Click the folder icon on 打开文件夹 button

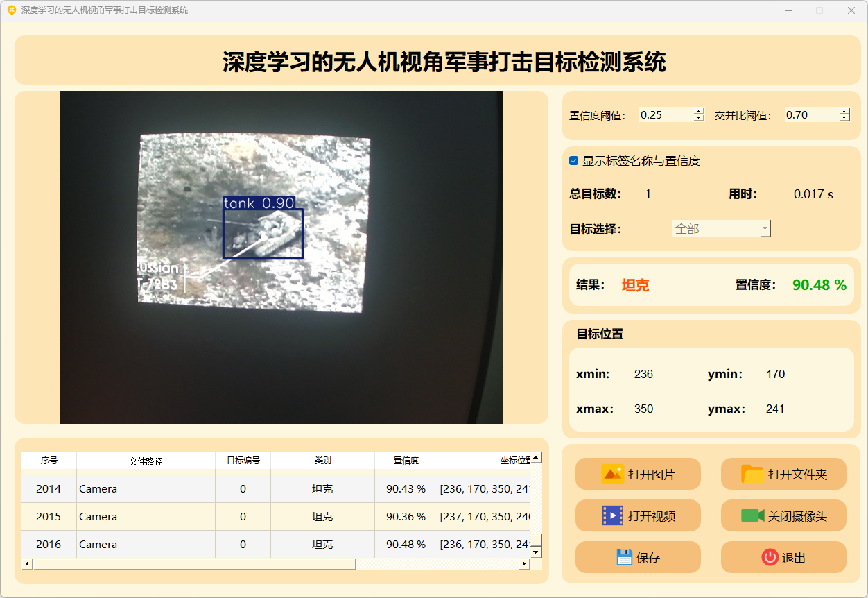[x=752, y=474]
